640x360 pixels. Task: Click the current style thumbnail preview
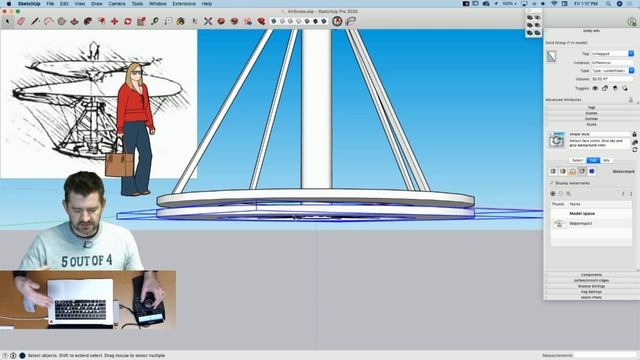pos(556,140)
